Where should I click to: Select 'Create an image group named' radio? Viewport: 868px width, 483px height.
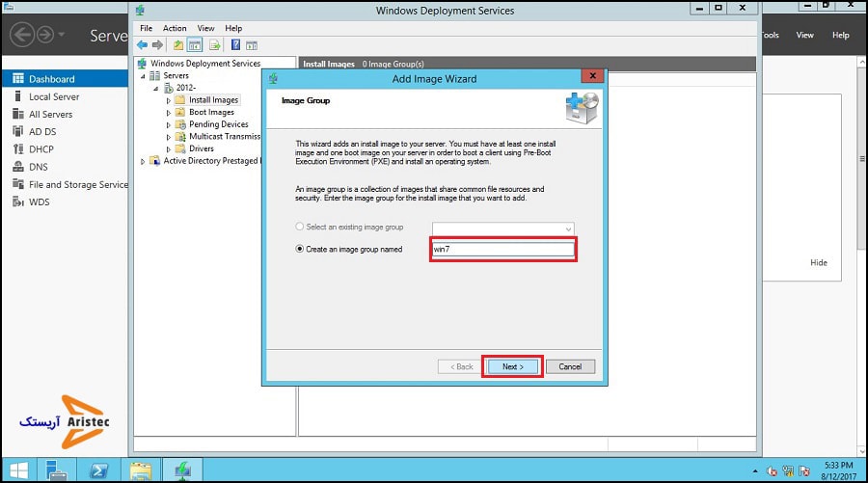pyautogui.click(x=299, y=250)
